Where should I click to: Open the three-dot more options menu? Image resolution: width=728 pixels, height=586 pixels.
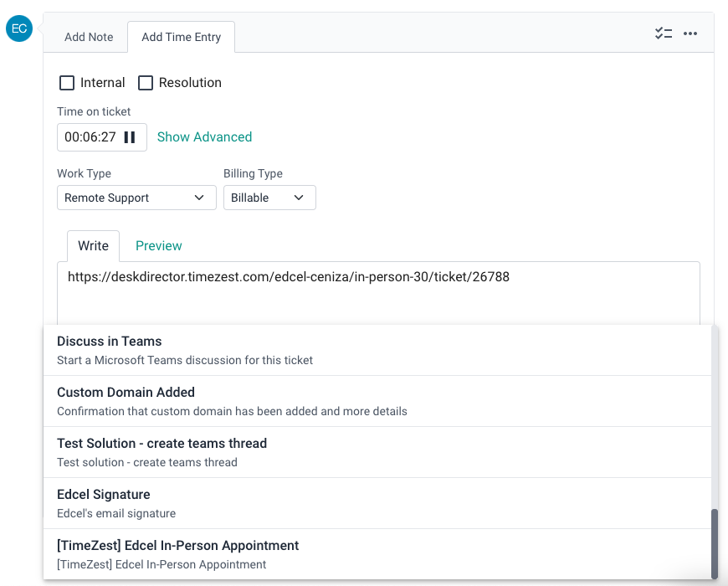point(690,33)
